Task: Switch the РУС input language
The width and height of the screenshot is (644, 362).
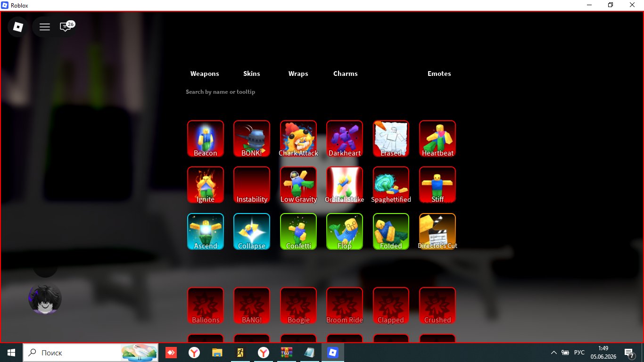Action: tap(579, 353)
